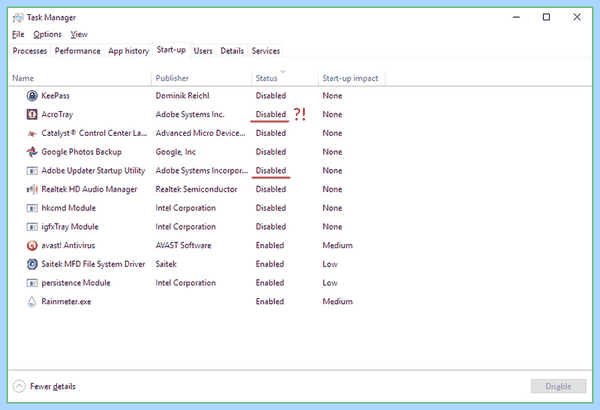Image resolution: width=600 pixels, height=410 pixels.
Task: Click the Fewer details link
Action: 53,386
